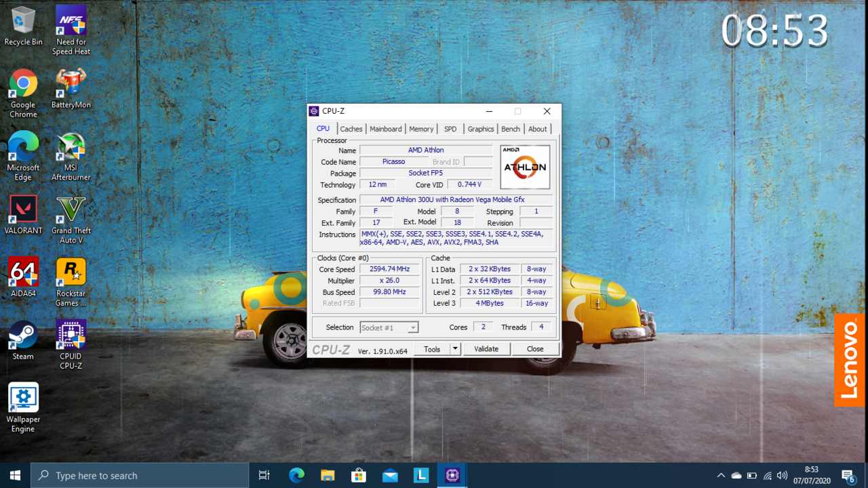Click the x 26.0 multiplier value

click(389, 281)
